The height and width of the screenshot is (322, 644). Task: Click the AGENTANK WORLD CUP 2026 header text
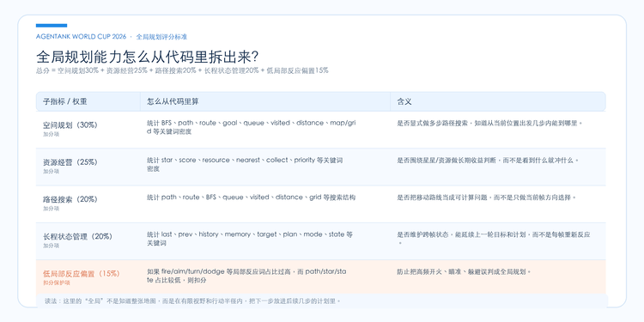pos(81,37)
